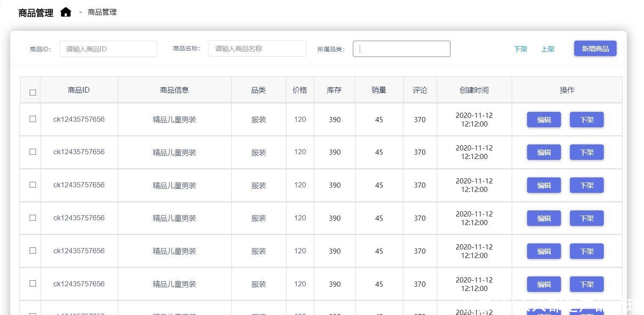
Task: Click the 商品ID search input field
Action: click(108, 48)
